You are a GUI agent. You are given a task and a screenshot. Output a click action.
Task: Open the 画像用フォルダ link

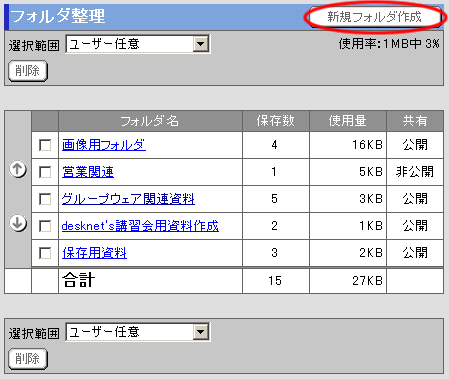pos(104,145)
